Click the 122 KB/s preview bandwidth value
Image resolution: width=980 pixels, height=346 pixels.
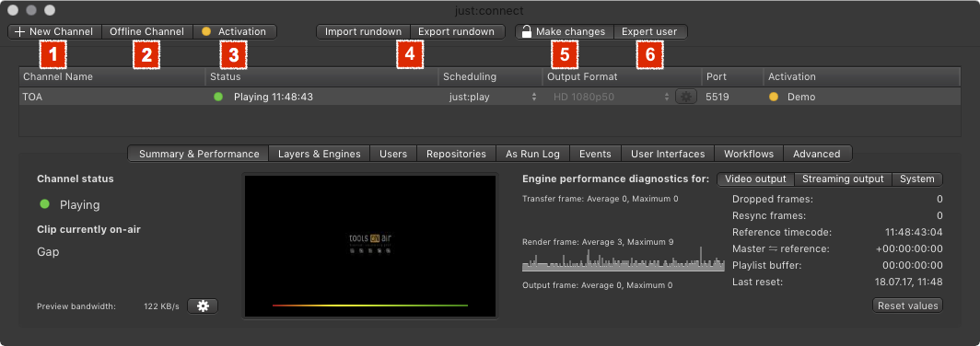click(161, 306)
